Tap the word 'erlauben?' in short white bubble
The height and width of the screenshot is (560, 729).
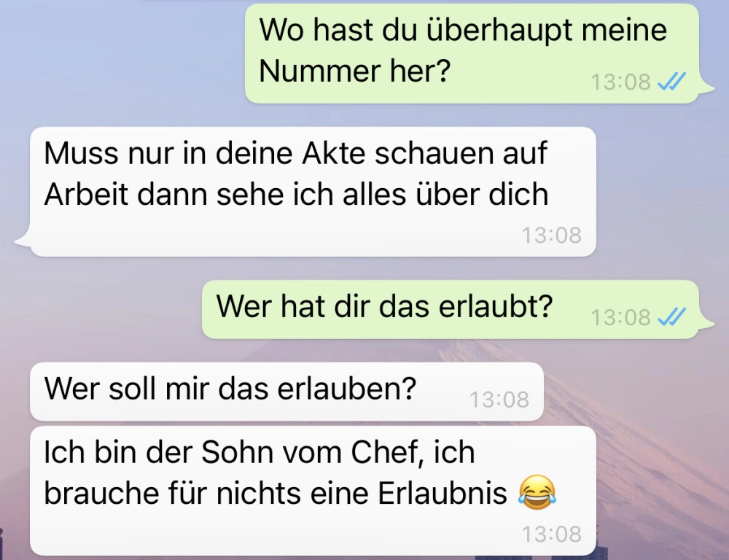(346, 388)
